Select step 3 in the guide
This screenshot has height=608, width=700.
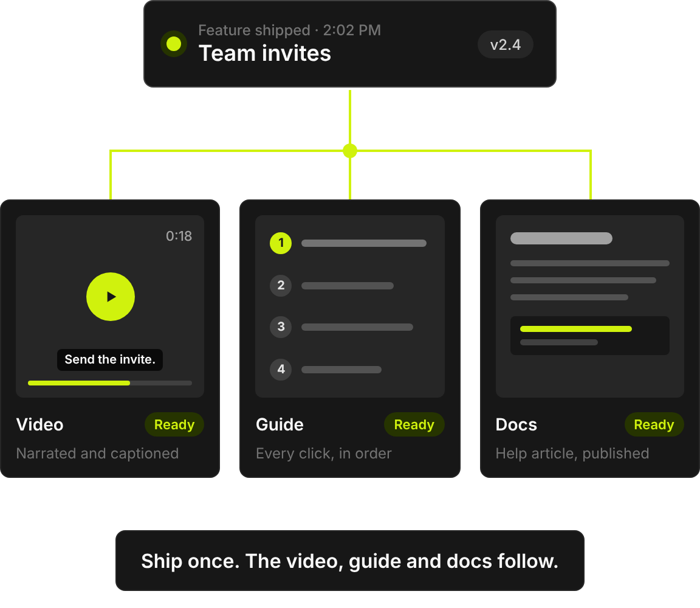click(281, 327)
